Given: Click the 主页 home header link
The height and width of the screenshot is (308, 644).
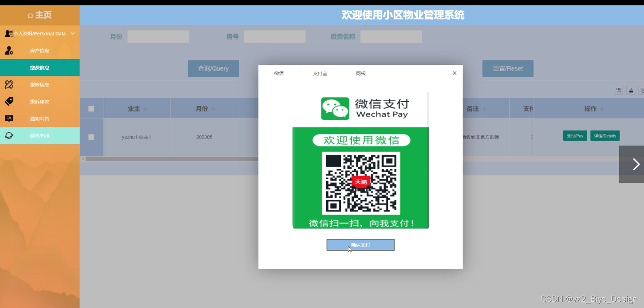Looking at the screenshot, I should [x=40, y=15].
